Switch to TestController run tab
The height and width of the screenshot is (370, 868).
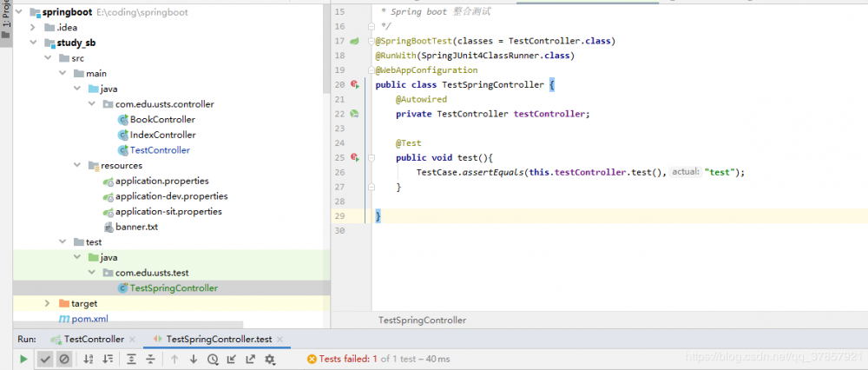click(94, 339)
